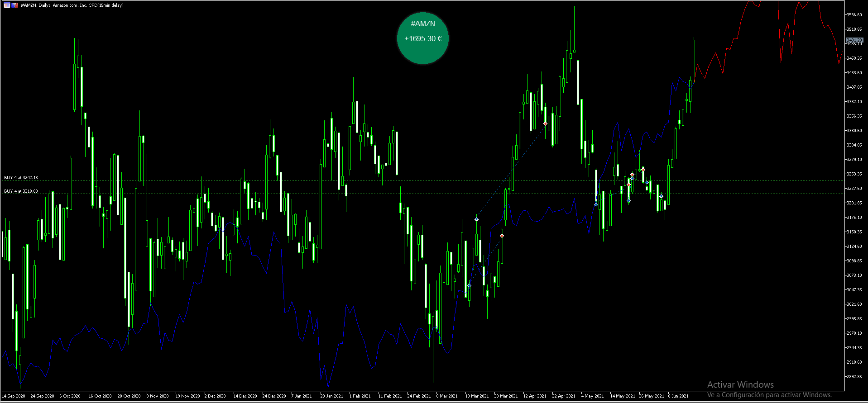The image size is (868, 403).
Task: Click the '9 Nov 2020' date on time axis
Action: pyautogui.click(x=158, y=396)
